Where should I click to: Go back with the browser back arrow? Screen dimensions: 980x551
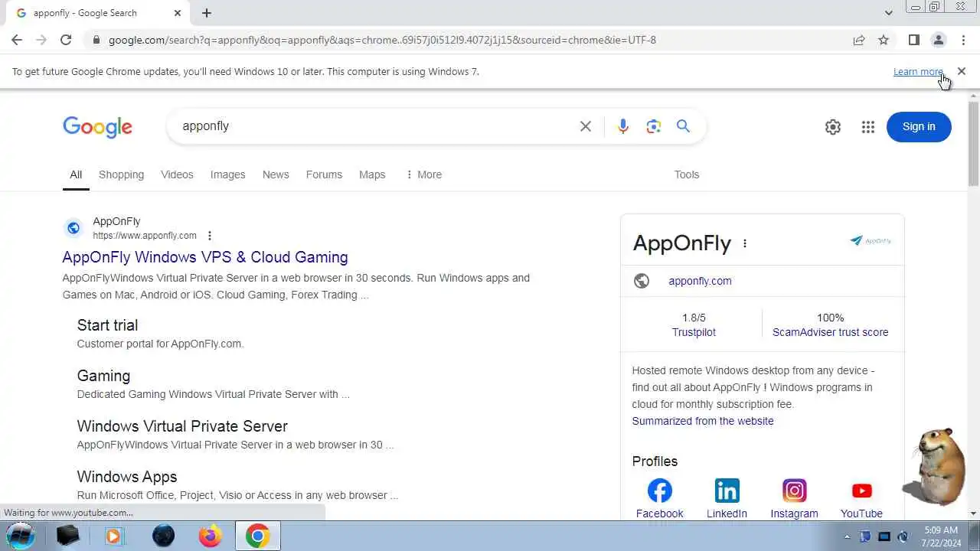coord(17,40)
